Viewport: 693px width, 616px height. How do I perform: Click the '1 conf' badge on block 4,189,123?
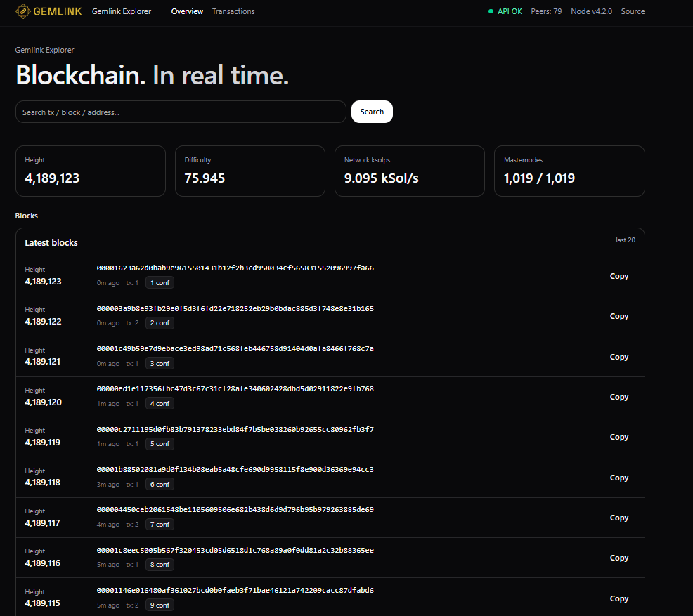(159, 282)
